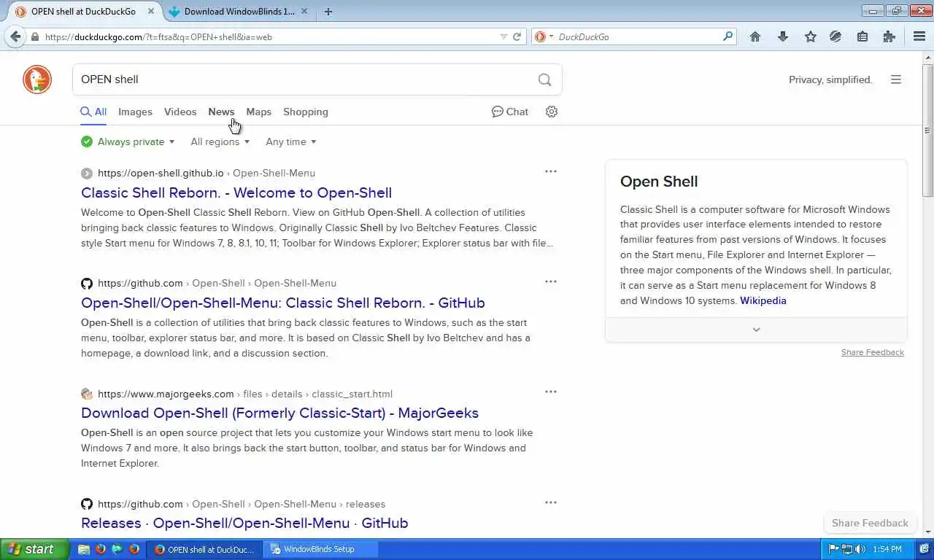Click the magnifier in the browser search bar
Image resolution: width=934 pixels, height=560 pixels.
(x=727, y=36)
